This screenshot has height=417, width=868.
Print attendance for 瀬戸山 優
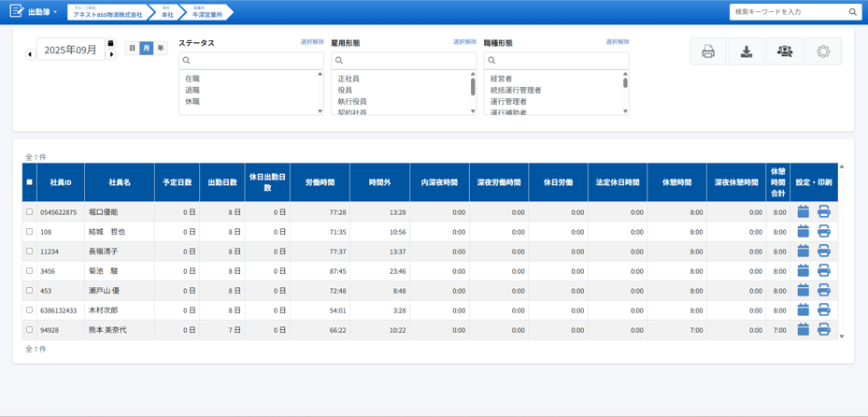tap(824, 290)
